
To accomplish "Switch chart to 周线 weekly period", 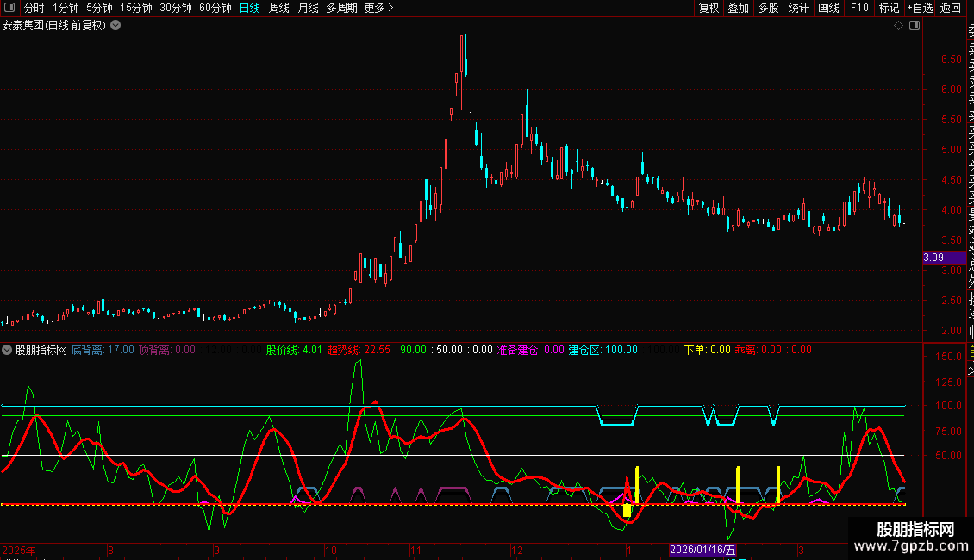I will (279, 8).
